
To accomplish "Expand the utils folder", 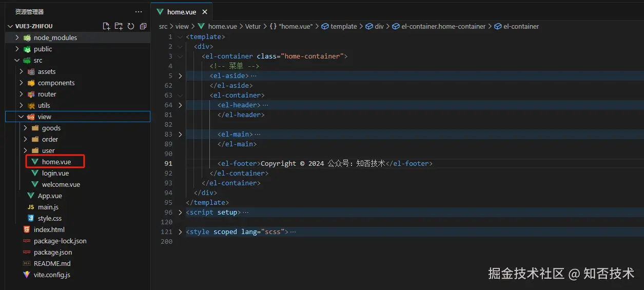I will (21, 105).
